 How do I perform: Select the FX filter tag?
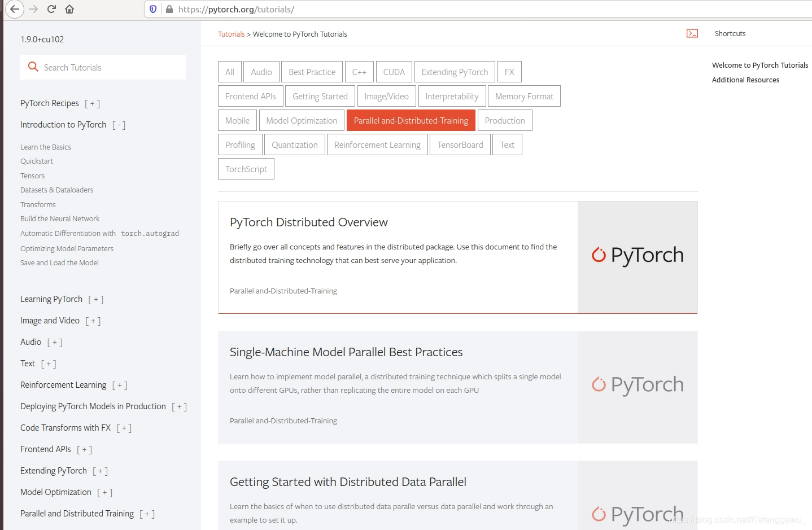pos(509,72)
